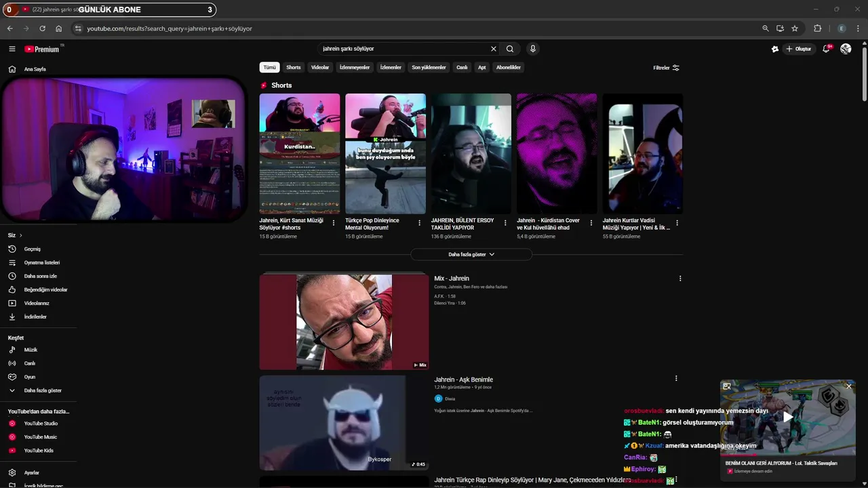
Task: Select the Abonelikler filter chip
Action: [x=509, y=67]
